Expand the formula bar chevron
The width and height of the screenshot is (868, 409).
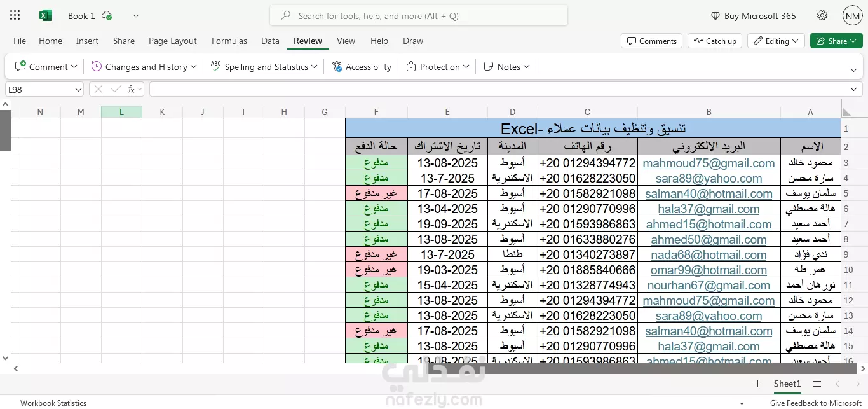853,90
